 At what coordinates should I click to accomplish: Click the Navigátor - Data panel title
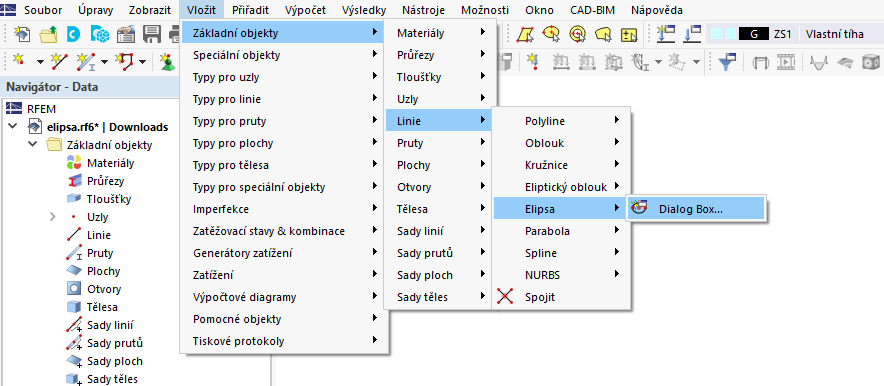click(52, 87)
